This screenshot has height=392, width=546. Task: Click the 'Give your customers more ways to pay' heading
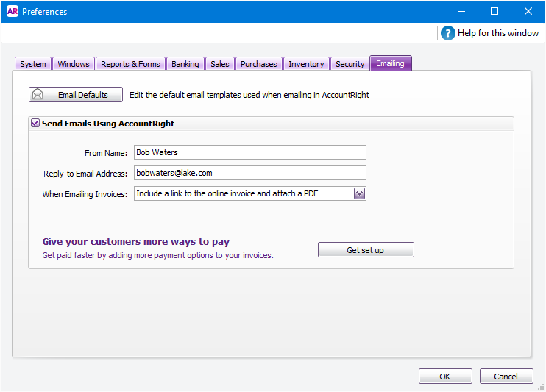[136, 242]
